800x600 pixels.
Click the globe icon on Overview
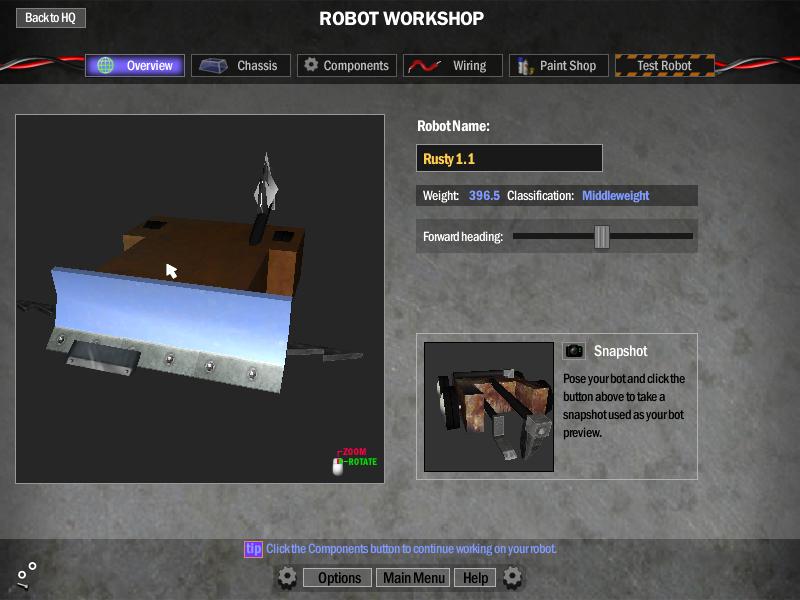click(106, 66)
